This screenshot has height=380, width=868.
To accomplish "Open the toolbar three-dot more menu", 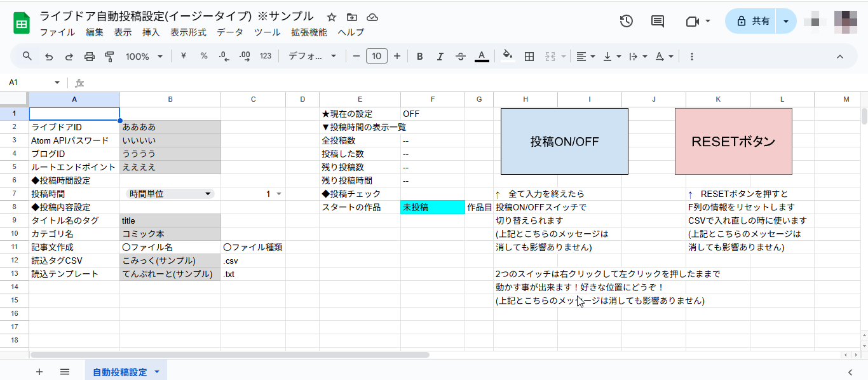I will click(x=692, y=56).
